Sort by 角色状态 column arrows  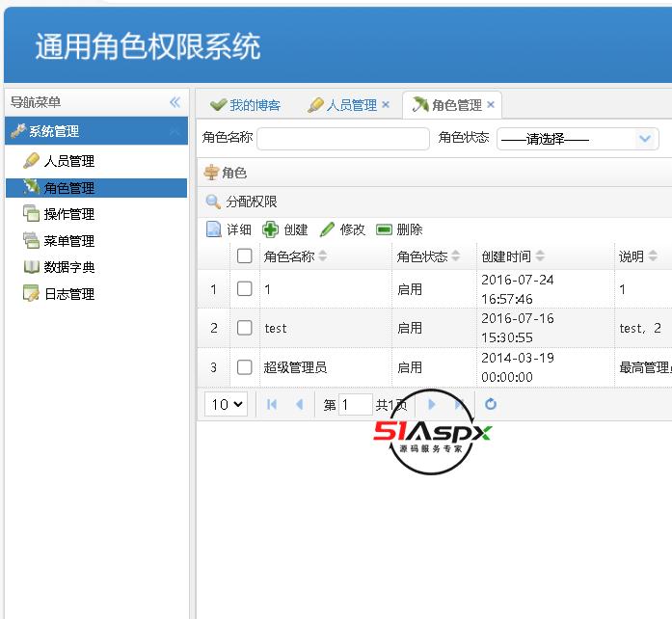456,256
